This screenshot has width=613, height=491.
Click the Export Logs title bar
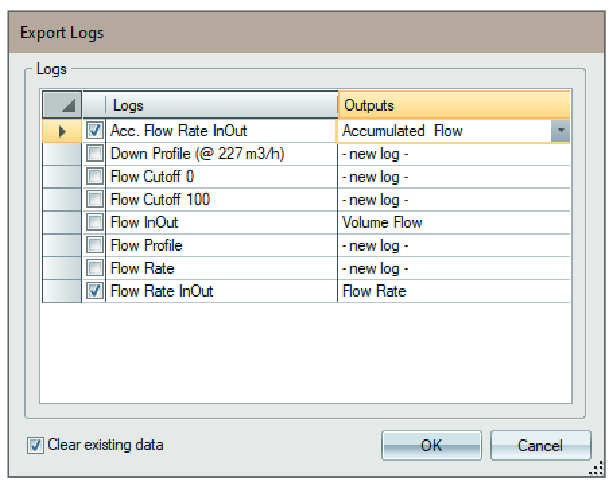tap(306, 32)
